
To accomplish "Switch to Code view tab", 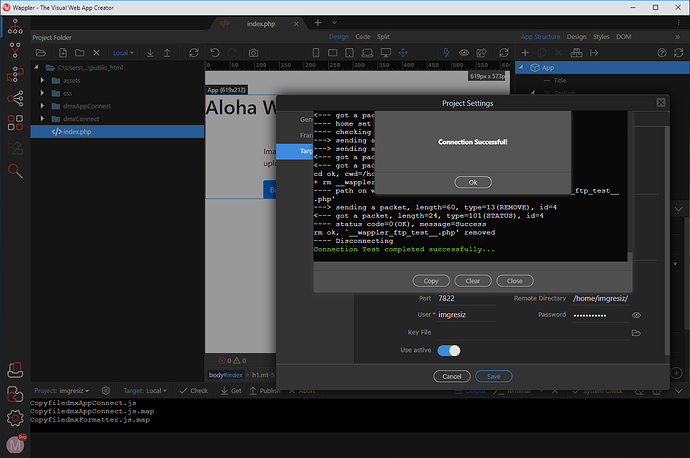I will click(363, 37).
